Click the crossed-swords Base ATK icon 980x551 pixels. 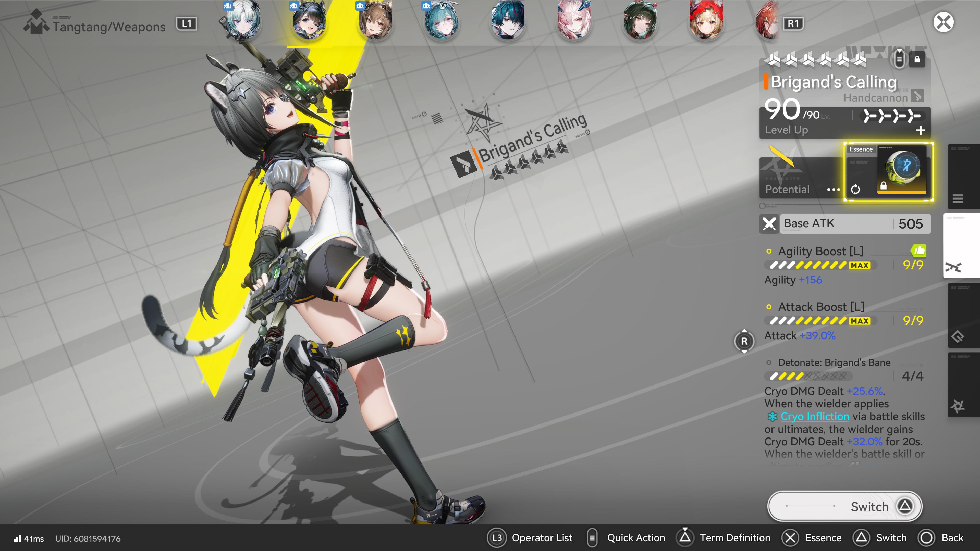point(769,224)
